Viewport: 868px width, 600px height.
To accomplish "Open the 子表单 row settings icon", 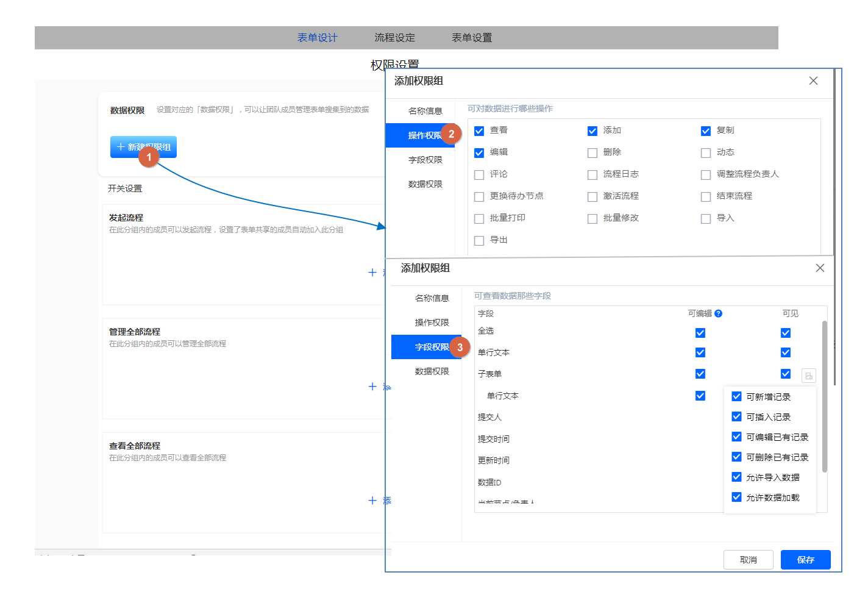I will click(808, 376).
